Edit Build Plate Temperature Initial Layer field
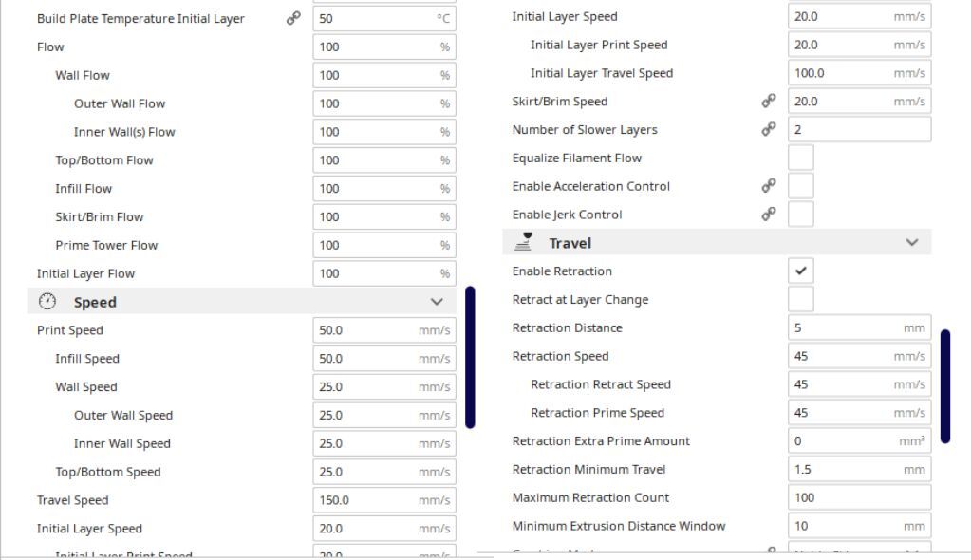This screenshot has width=971, height=560. [384, 19]
